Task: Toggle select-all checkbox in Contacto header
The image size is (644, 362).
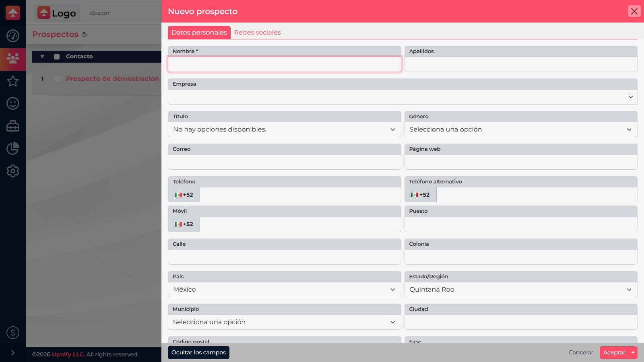Action: (57, 57)
